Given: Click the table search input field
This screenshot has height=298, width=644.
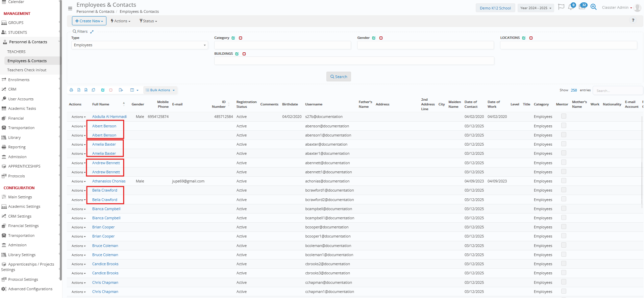Looking at the screenshot, I should point(617,91).
